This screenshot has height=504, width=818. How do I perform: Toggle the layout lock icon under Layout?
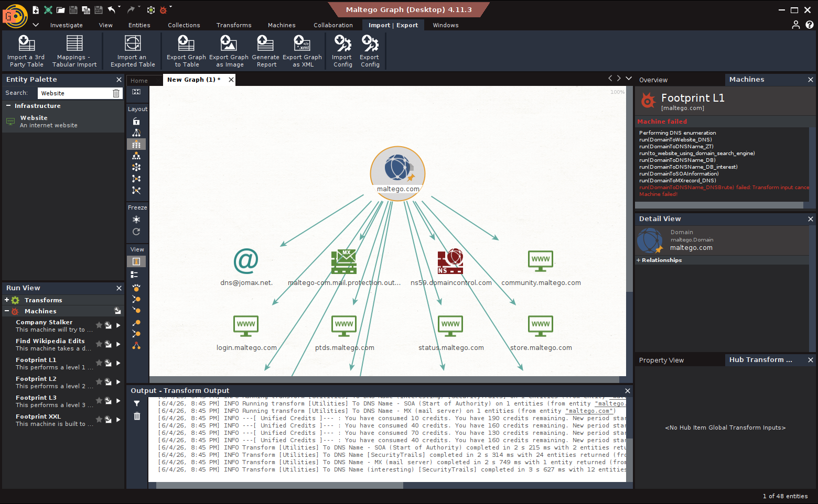(x=136, y=121)
